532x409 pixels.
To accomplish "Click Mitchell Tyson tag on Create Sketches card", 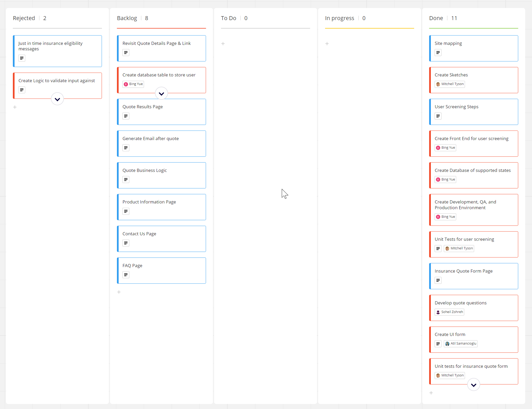I will [450, 84].
